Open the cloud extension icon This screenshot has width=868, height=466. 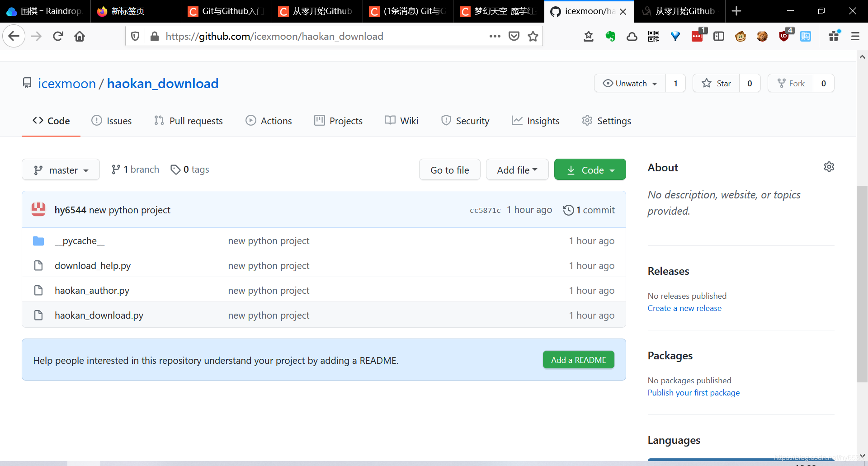click(x=632, y=36)
